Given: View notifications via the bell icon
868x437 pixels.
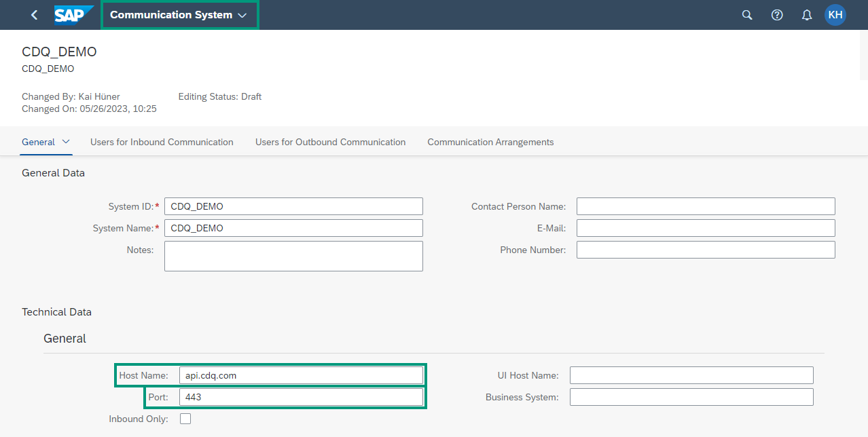Looking at the screenshot, I should point(806,14).
